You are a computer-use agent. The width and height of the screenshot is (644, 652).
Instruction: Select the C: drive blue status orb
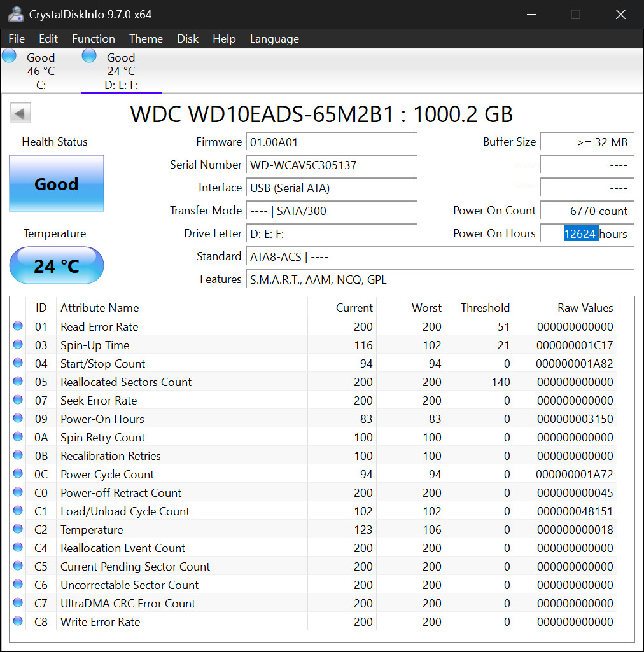[9, 56]
